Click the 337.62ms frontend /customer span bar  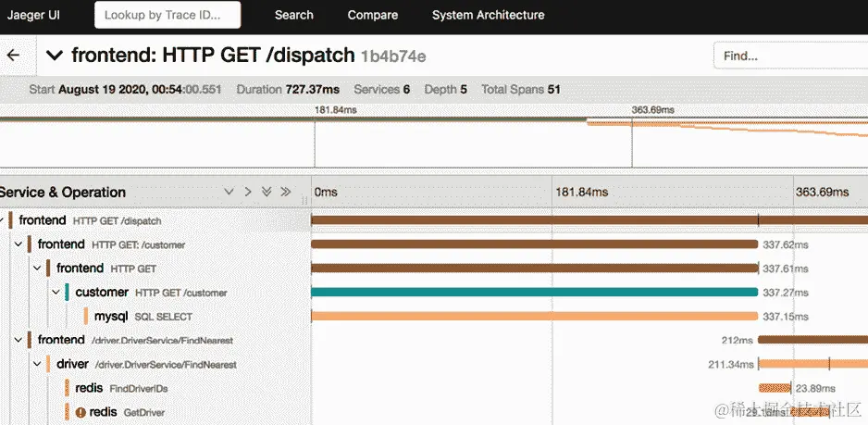534,244
